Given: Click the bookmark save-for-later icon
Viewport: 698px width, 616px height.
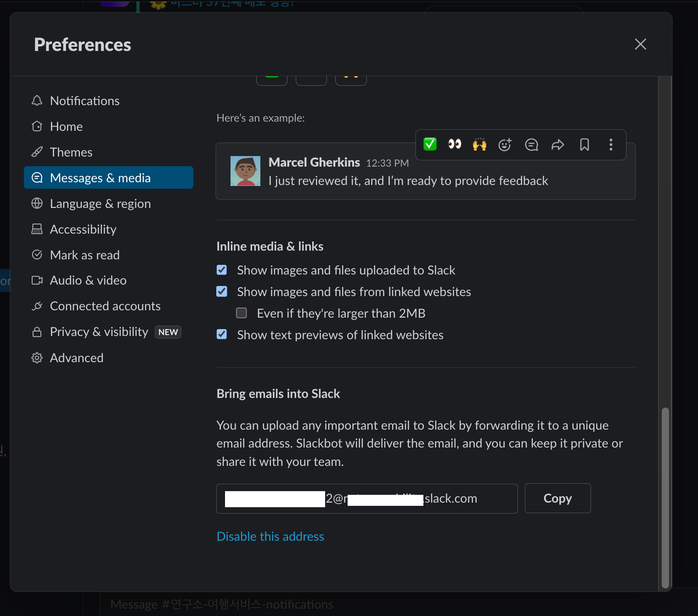Looking at the screenshot, I should point(585,145).
